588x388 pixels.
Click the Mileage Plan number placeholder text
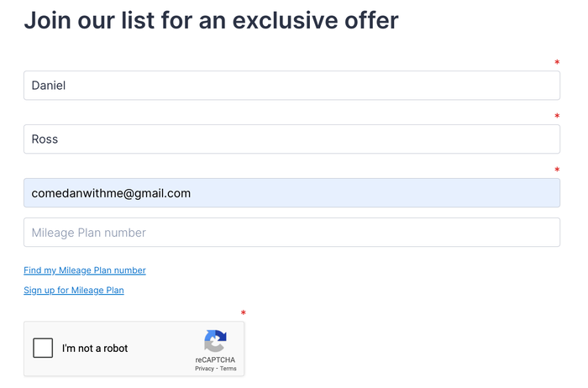[88, 233]
